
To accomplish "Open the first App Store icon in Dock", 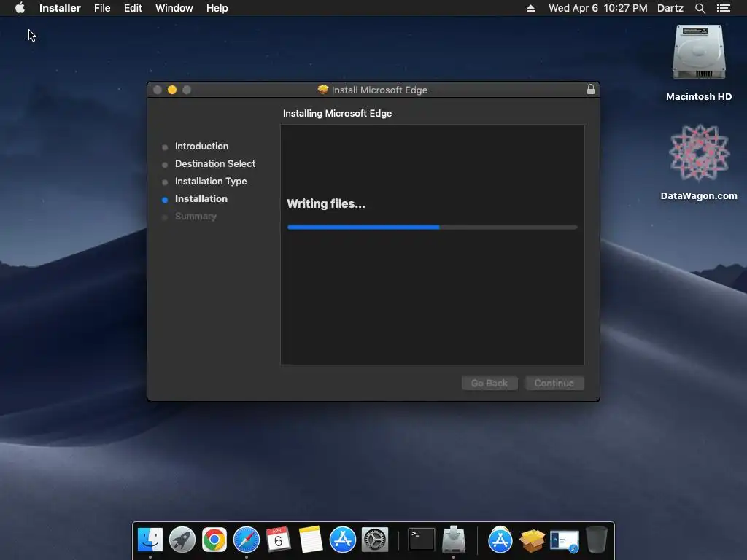I will (343, 540).
